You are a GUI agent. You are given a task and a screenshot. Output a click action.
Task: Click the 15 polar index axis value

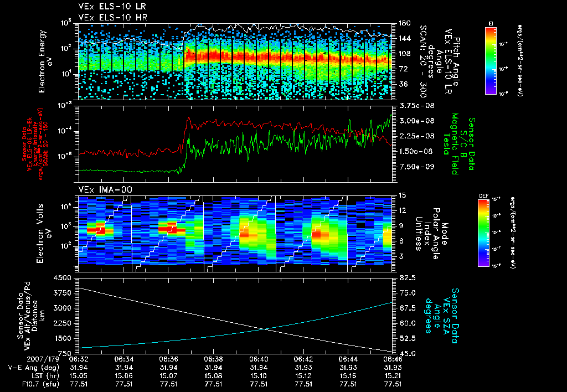(402, 195)
